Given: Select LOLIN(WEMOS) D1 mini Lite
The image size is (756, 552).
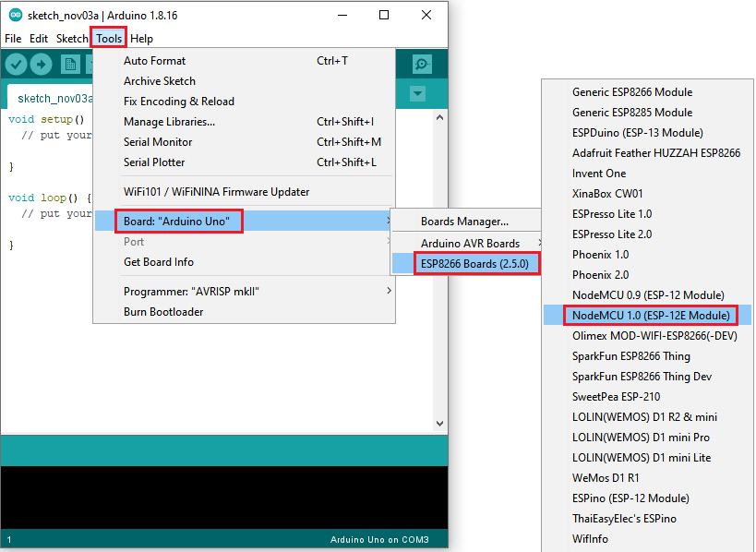Looking at the screenshot, I should (647, 457).
